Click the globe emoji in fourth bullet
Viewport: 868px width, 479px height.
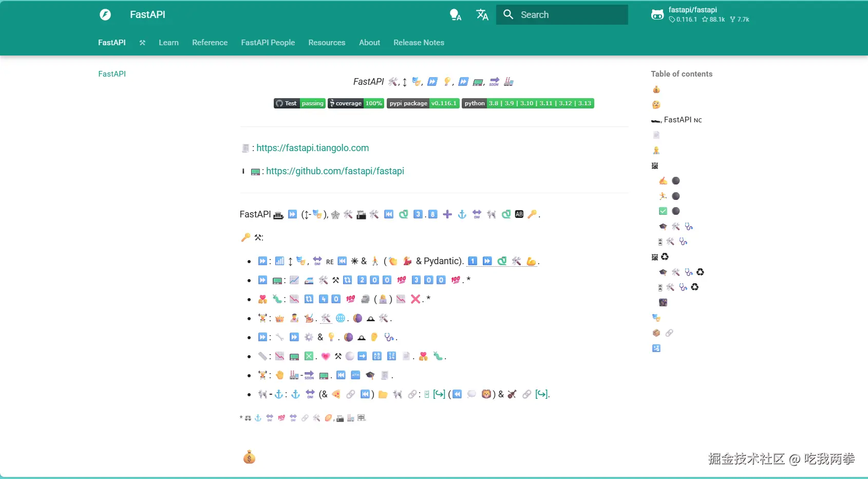tap(340, 318)
